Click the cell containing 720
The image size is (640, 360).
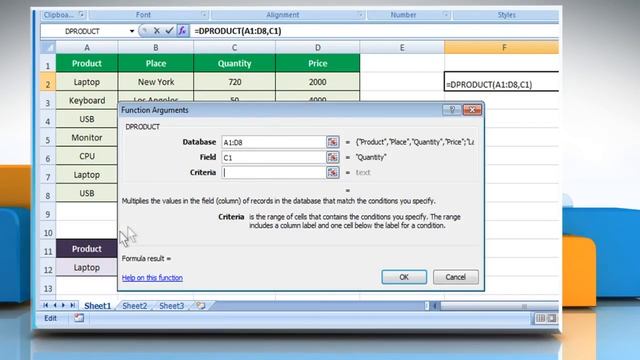click(x=235, y=82)
